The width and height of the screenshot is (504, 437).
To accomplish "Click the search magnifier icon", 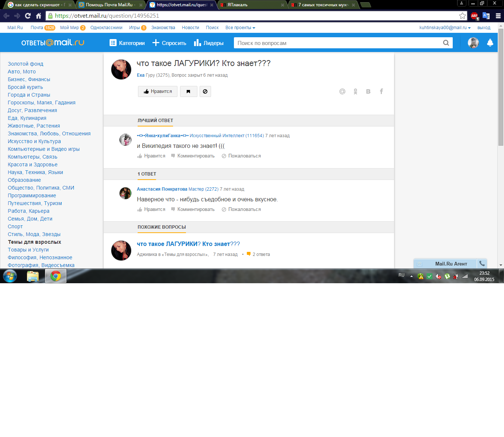I will click(x=446, y=43).
